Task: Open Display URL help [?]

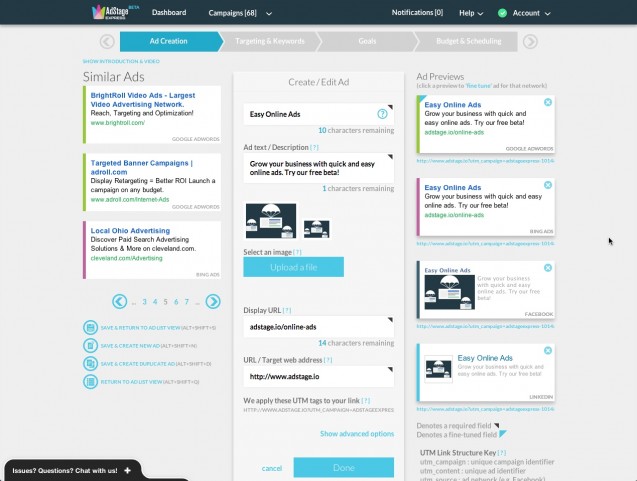Action: tap(287, 310)
